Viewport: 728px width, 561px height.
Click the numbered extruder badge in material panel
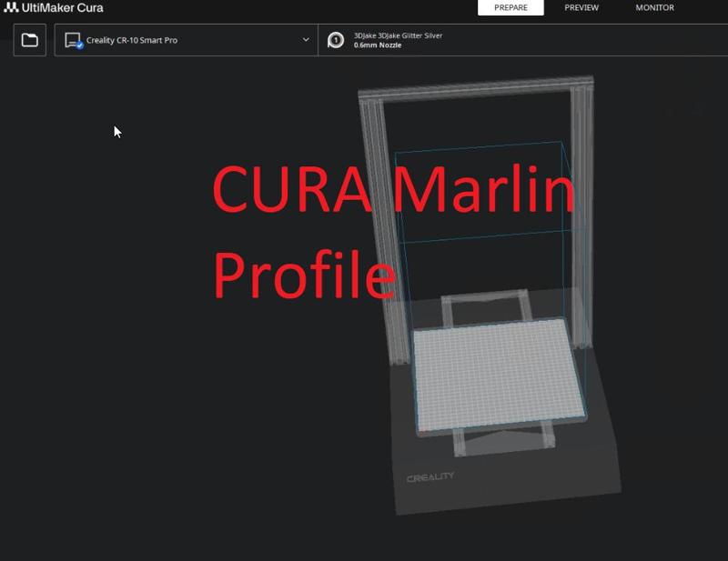pos(336,39)
